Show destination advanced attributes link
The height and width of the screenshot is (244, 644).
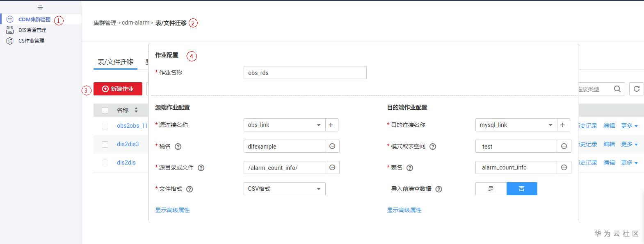point(404,210)
